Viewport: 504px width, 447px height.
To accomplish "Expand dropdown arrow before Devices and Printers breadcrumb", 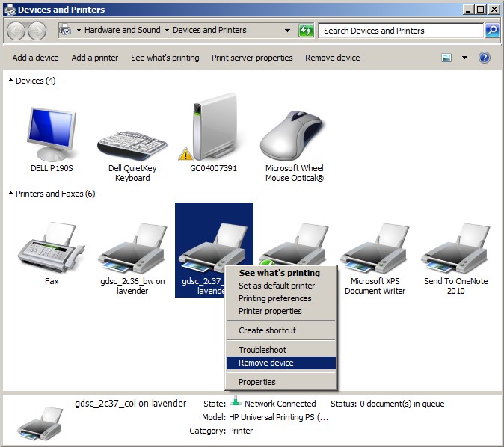I will pos(167,31).
